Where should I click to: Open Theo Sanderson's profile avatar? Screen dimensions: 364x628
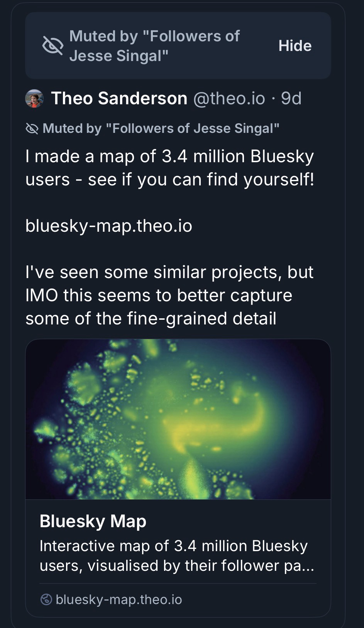34,98
